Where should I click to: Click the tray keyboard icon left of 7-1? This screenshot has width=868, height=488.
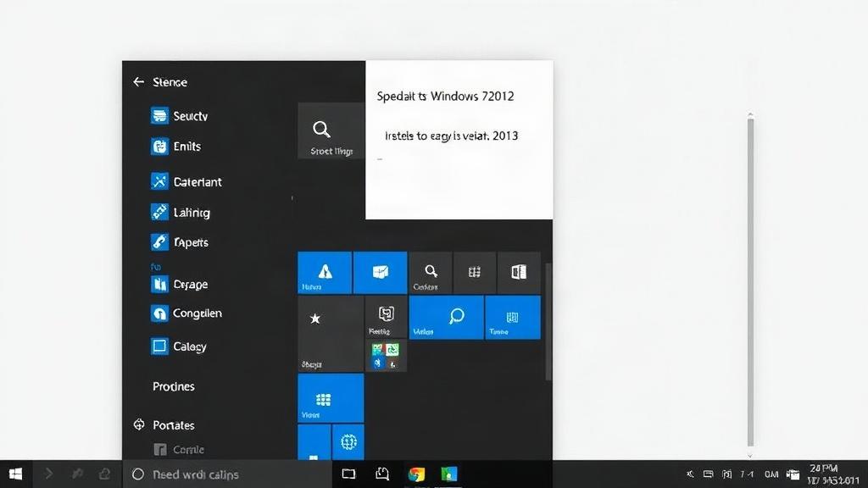[x=726, y=474]
